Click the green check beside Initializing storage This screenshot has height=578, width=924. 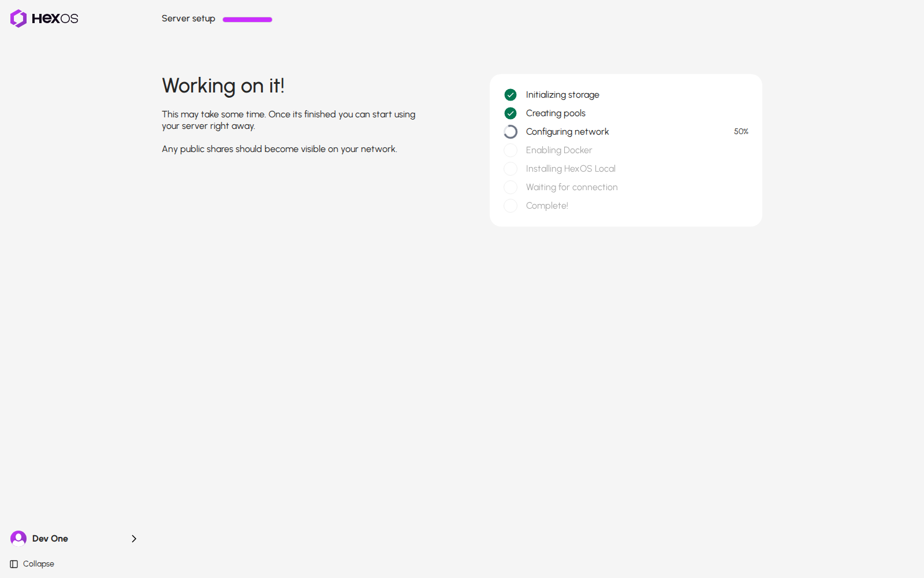[x=511, y=95]
